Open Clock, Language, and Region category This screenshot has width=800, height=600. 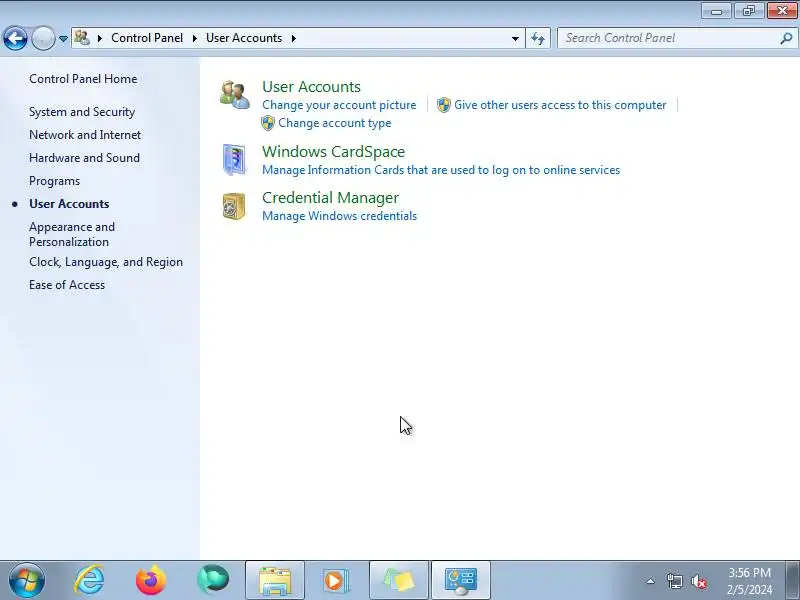click(106, 262)
